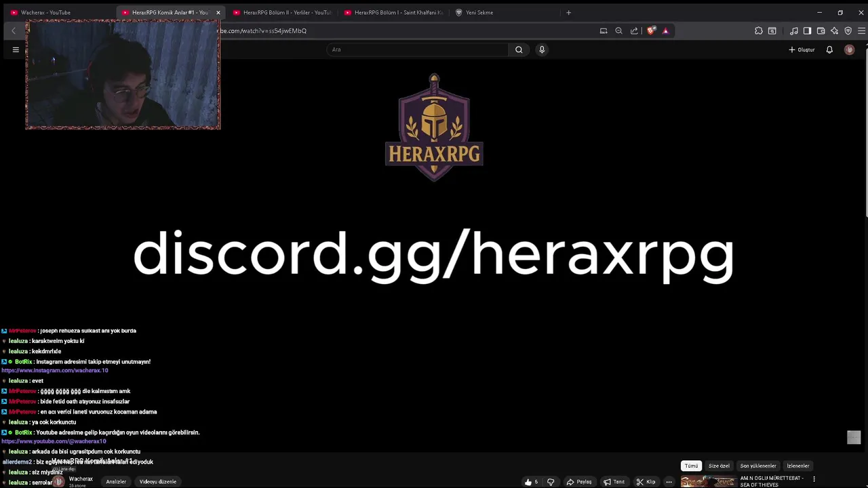Start voice search with the microphone icon
868x488 pixels.
(x=542, y=49)
